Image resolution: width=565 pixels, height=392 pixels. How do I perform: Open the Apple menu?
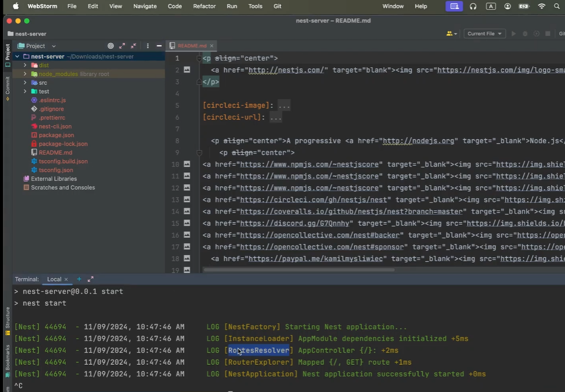16,6
